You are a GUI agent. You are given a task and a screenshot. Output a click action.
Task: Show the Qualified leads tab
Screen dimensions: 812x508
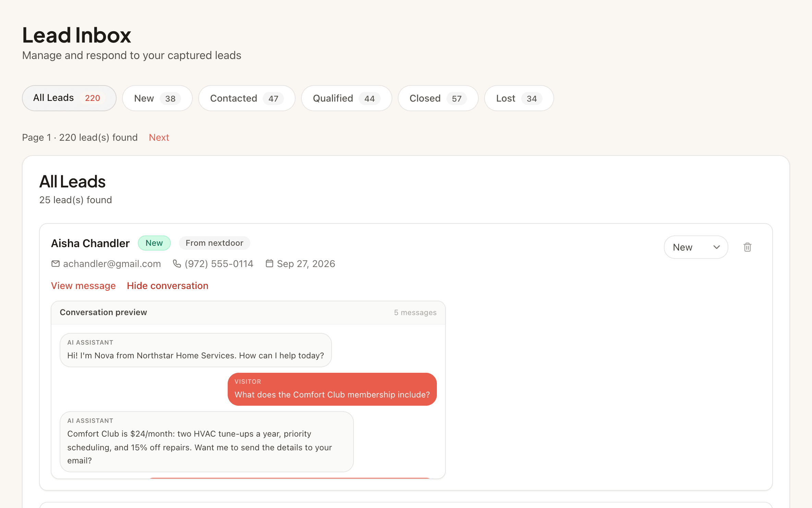click(347, 98)
